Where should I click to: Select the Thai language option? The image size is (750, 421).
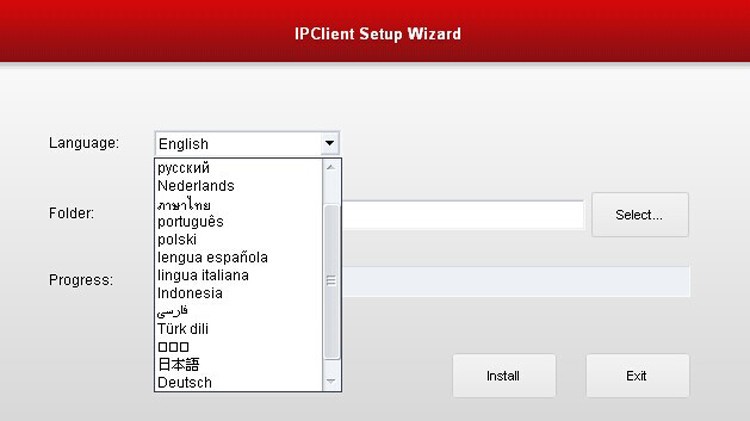tap(184, 204)
